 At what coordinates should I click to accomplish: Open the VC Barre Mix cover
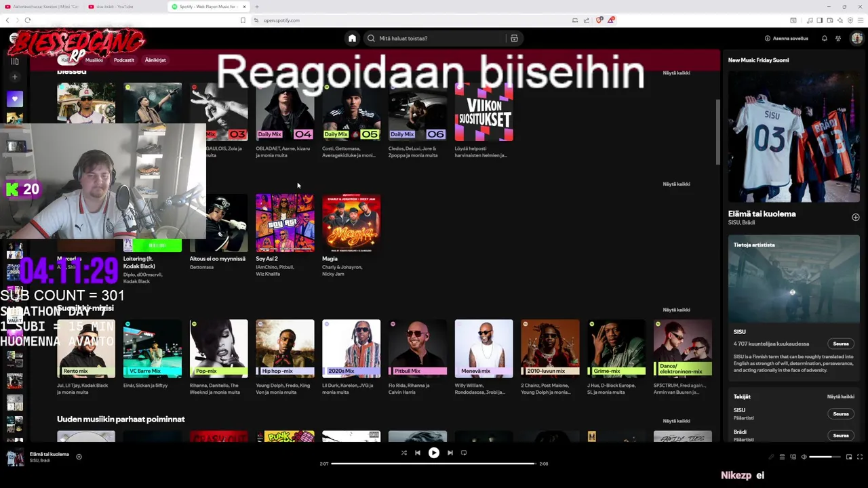point(153,348)
